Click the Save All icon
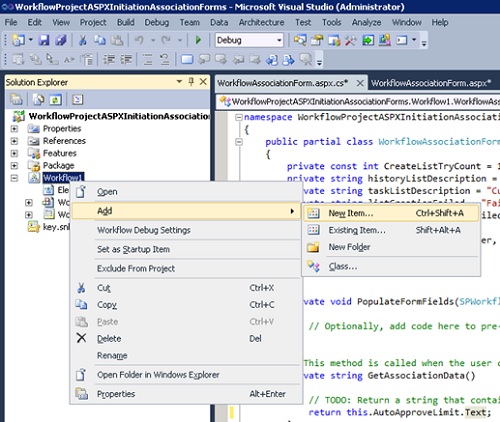The height and width of the screenshot is (422, 500). [60, 40]
